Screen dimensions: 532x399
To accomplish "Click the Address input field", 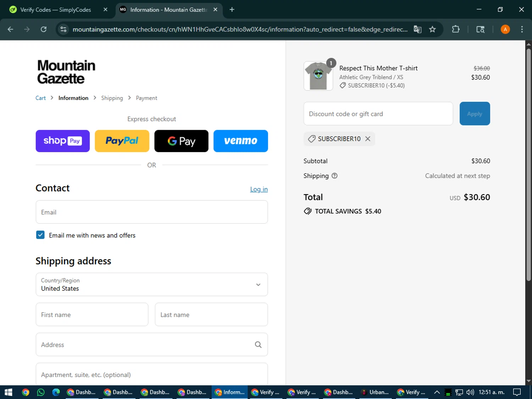I will [x=152, y=344].
